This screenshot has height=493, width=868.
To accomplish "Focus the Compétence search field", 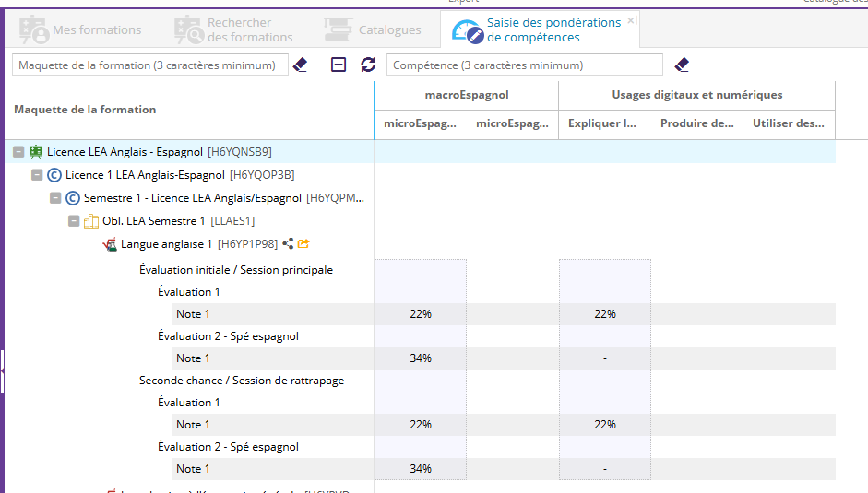I will point(524,65).
